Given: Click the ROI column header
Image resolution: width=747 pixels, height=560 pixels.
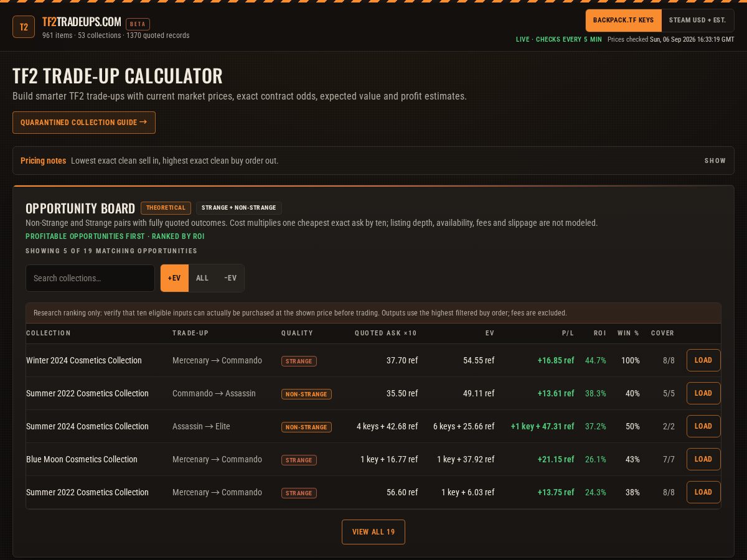Looking at the screenshot, I should click(x=600, y=334).
